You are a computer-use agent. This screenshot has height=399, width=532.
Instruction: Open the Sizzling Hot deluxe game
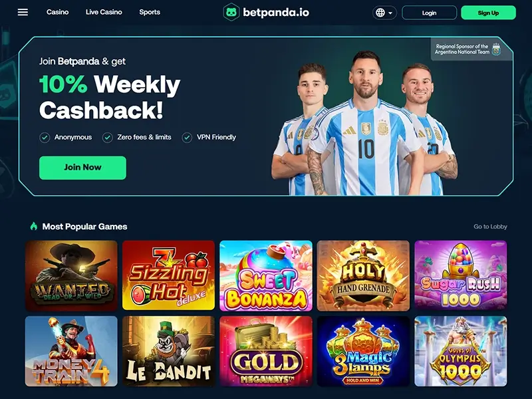point(169,275)
